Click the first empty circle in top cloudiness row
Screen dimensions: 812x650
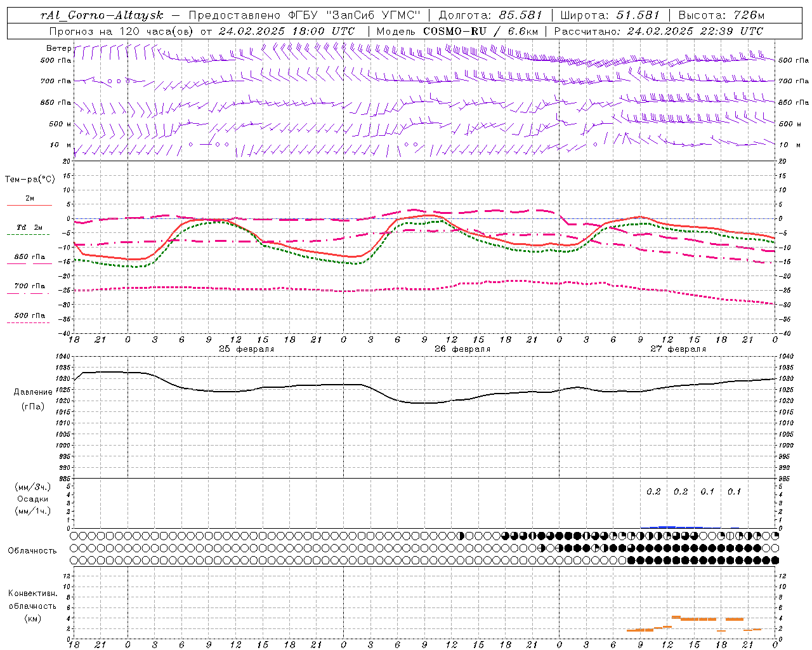(x=77, y=536)
